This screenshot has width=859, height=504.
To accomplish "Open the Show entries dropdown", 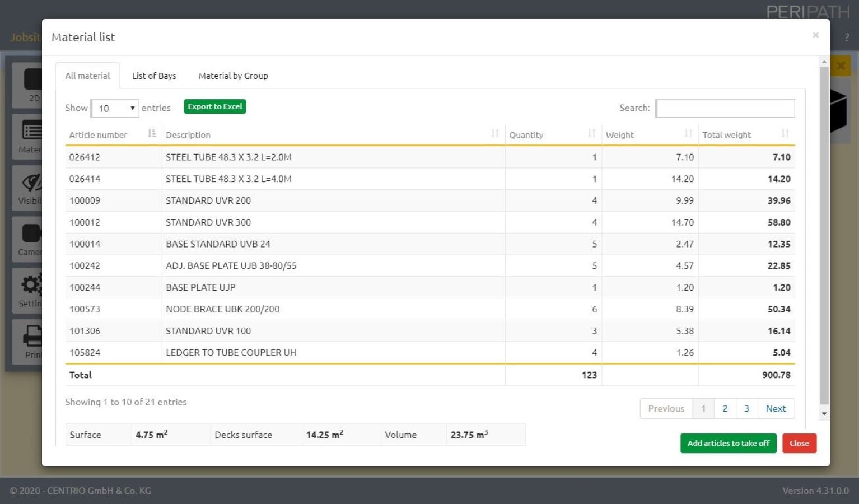I will point(114,108).
